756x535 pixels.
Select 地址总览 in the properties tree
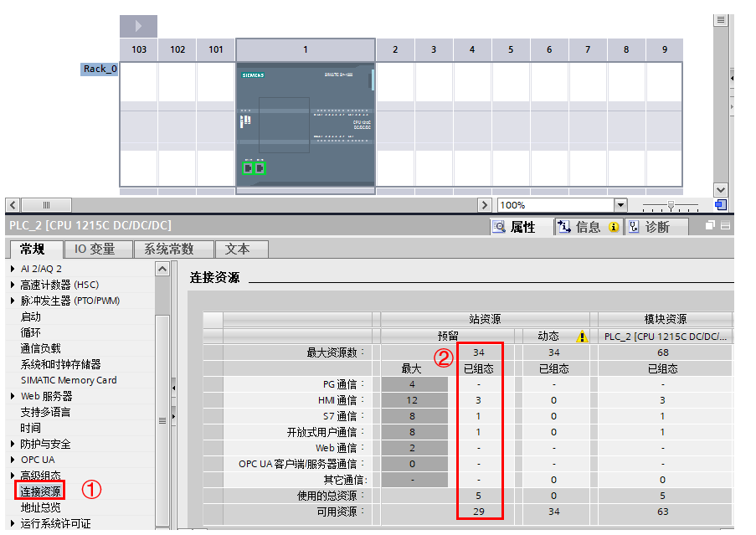click(x=40, y=507)
